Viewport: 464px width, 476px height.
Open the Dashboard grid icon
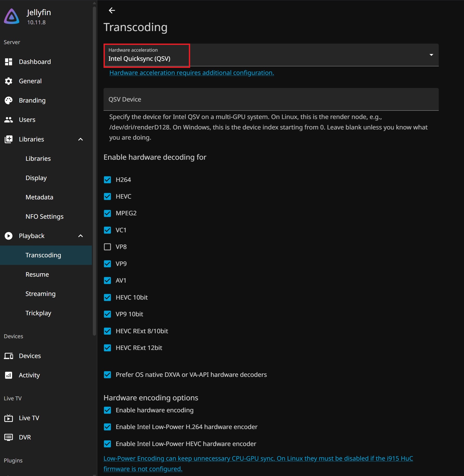[x=9, y=62]
